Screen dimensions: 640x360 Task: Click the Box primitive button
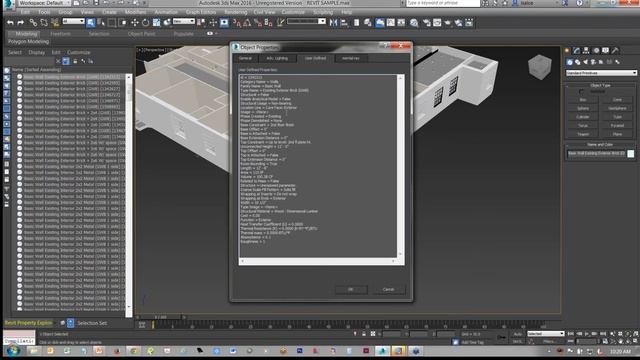(x=583, y=100)
